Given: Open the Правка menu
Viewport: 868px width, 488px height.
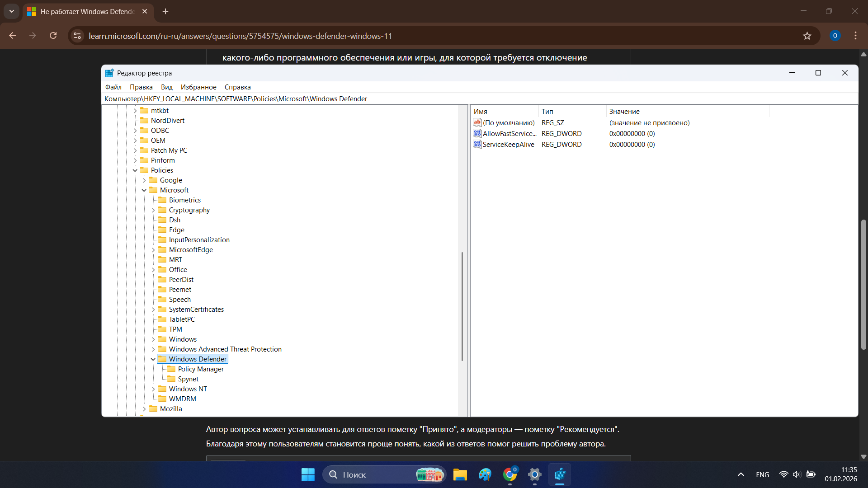Looking at the screenshot, I should click(141, 87).
